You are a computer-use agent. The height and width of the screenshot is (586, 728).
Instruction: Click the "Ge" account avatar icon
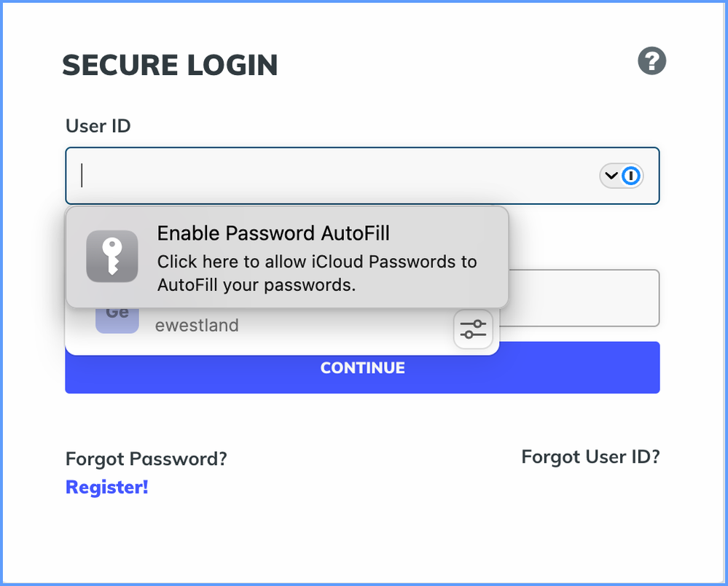117,320
